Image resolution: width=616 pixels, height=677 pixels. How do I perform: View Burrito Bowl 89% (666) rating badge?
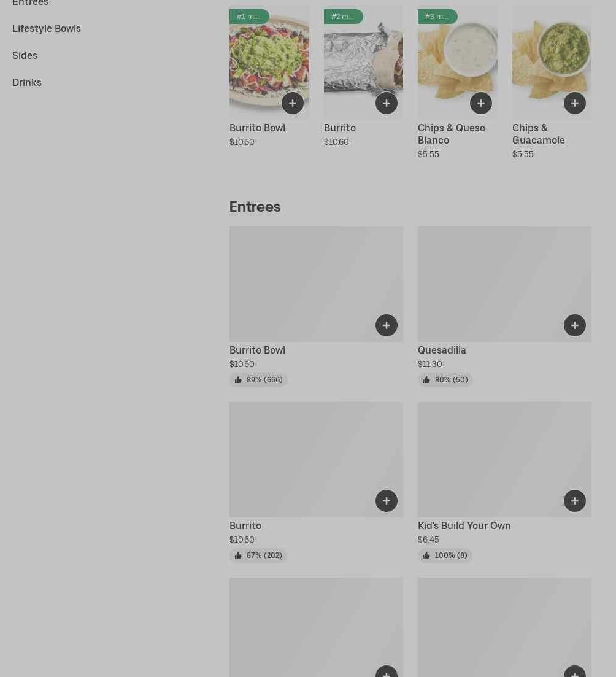258,380
